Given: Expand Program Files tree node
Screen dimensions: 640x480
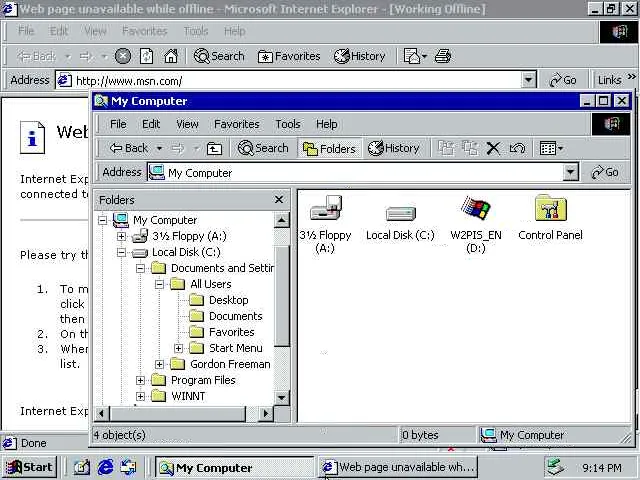Looking at the screenshot, I should click(x=140, y=380).
